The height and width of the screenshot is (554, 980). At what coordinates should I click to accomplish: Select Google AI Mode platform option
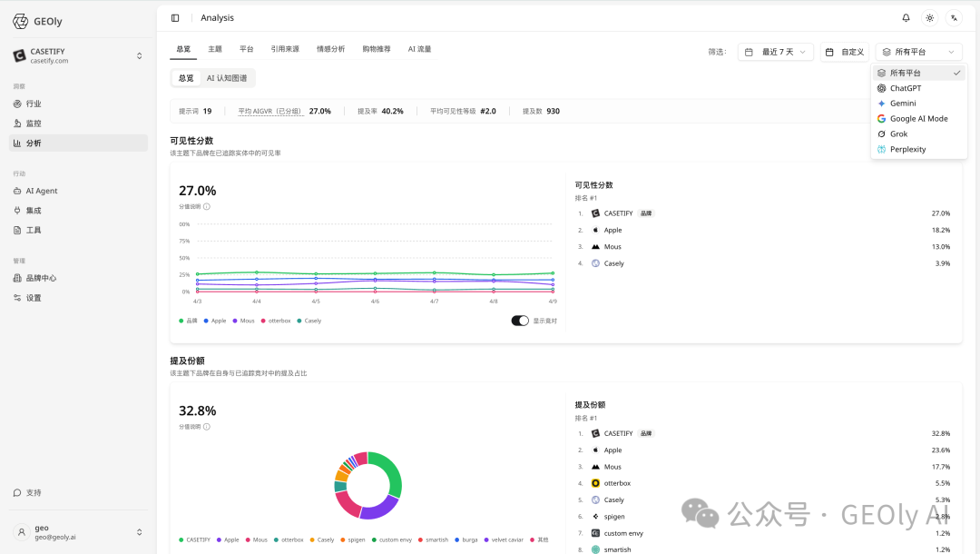point(918,119)
